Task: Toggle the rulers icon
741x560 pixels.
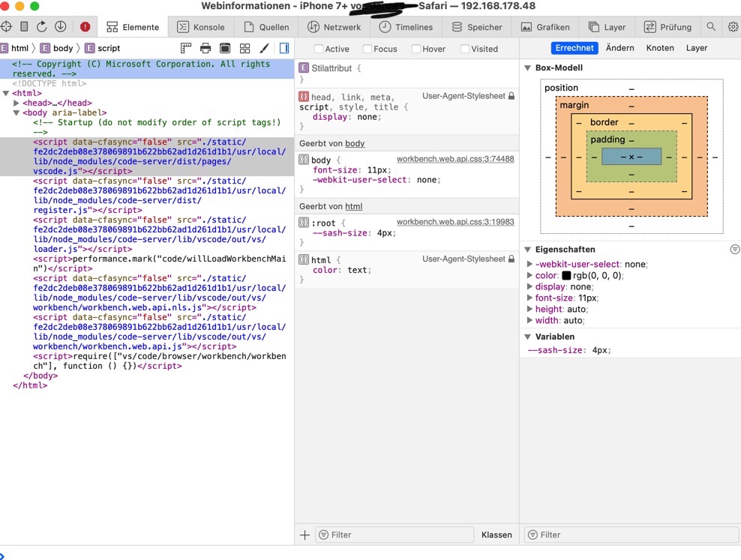Action: coord(186,48)
